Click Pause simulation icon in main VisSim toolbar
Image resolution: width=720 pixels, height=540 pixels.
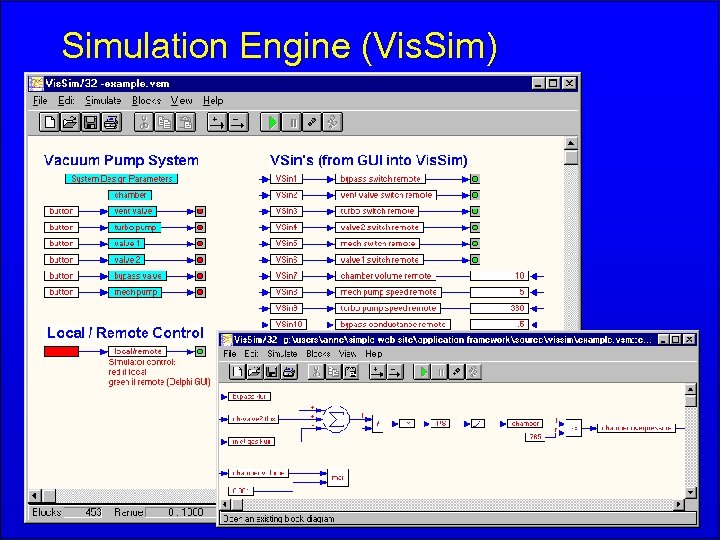292,123
